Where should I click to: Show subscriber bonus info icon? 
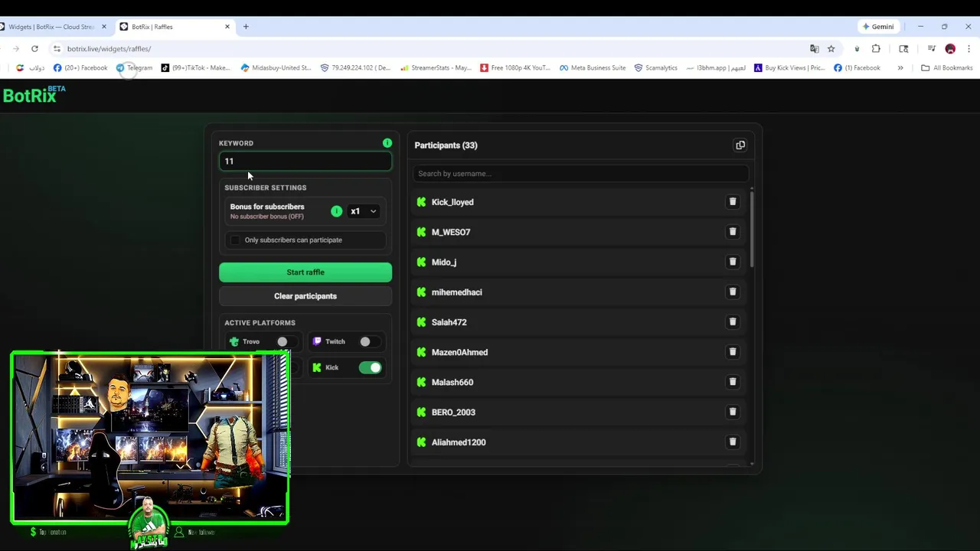pos(337,211)
